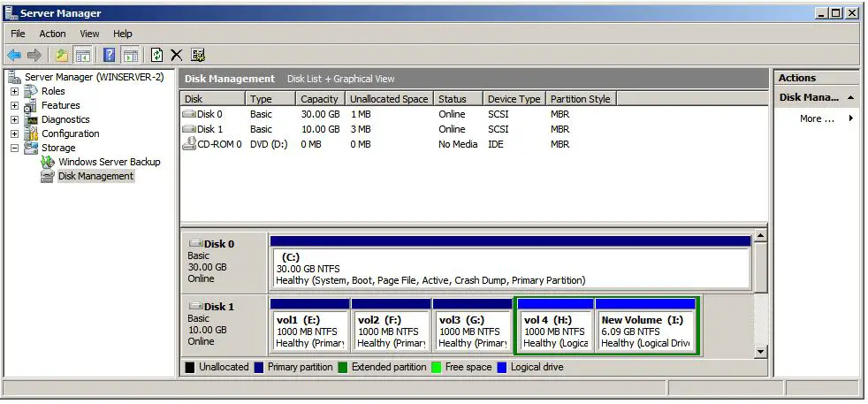Click the Properties checklist toolbar icon
The image size is (868, 404).
(x=198, y=55)
